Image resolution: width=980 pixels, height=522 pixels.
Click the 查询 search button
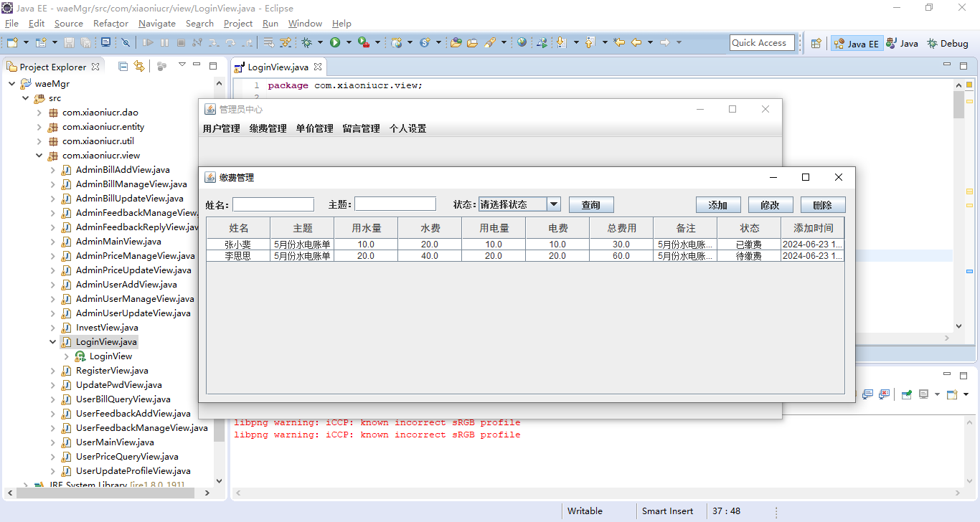[591, 205]
